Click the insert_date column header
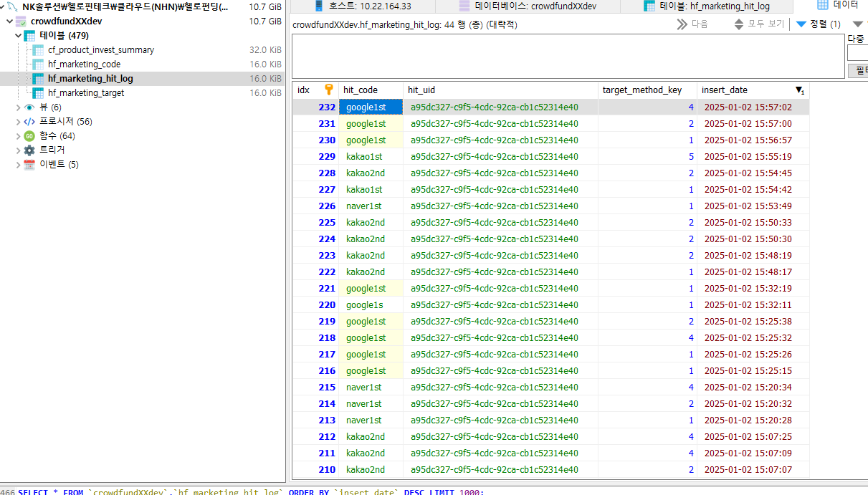 753,90
